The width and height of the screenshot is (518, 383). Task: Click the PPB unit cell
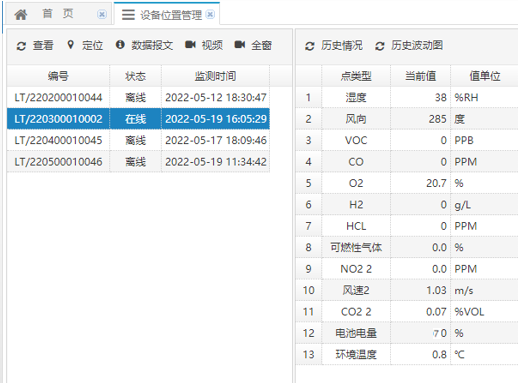click(484, 140)
